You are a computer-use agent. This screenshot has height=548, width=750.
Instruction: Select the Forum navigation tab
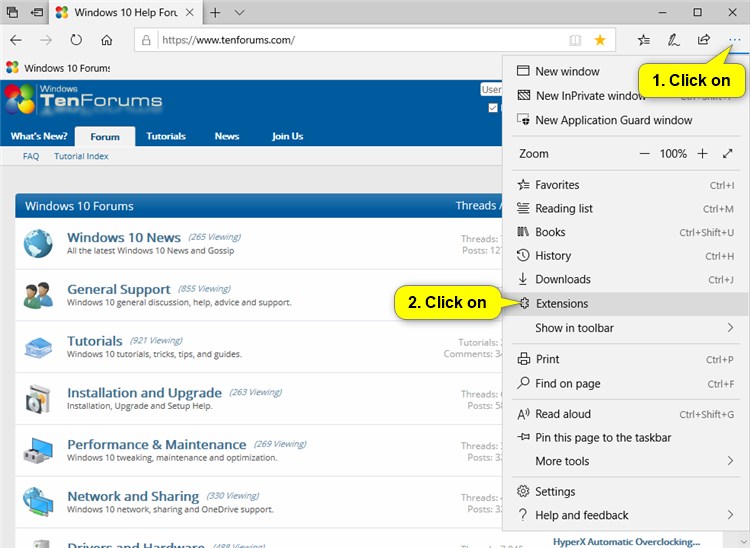pos(105,137)
